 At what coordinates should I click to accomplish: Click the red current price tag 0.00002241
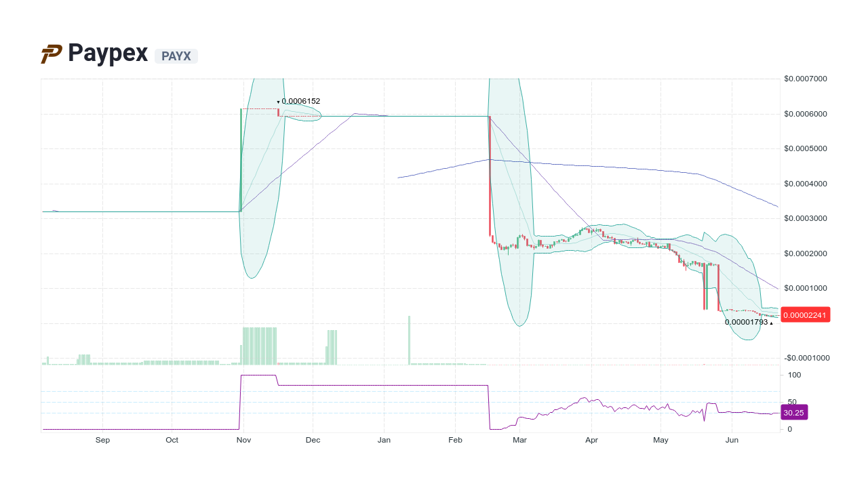coord(805,314)
